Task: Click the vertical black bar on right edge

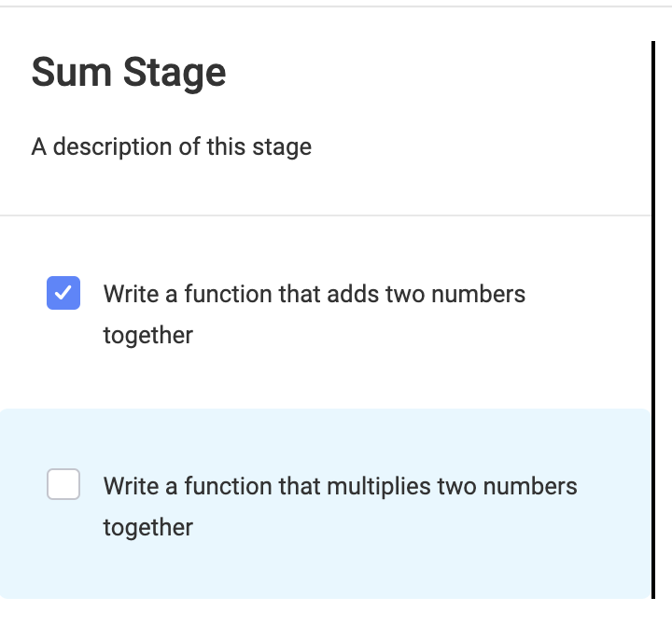Action: (x=653, y=320)
